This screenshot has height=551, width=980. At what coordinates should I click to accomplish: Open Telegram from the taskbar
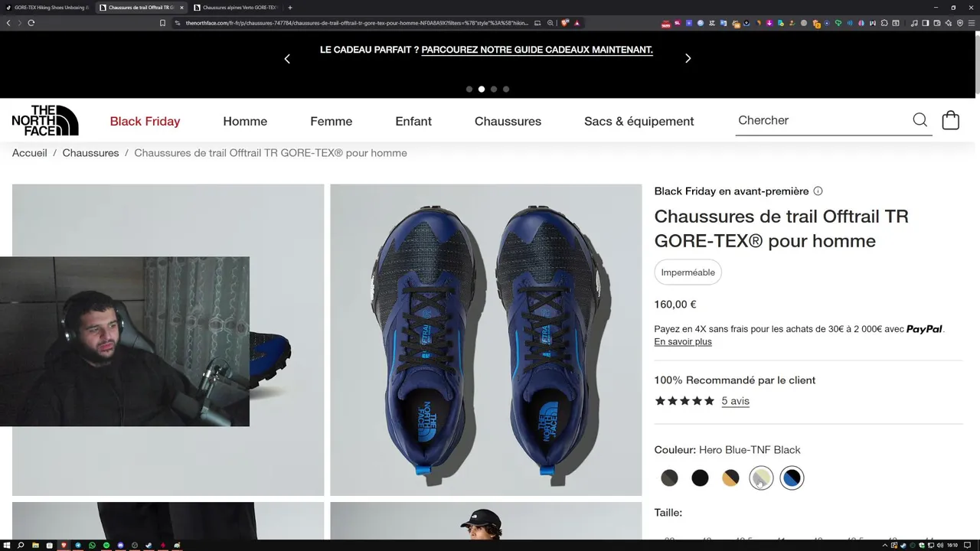78,546
